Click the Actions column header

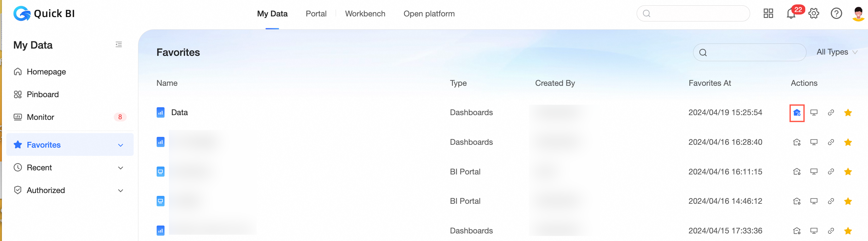[804, 83]
